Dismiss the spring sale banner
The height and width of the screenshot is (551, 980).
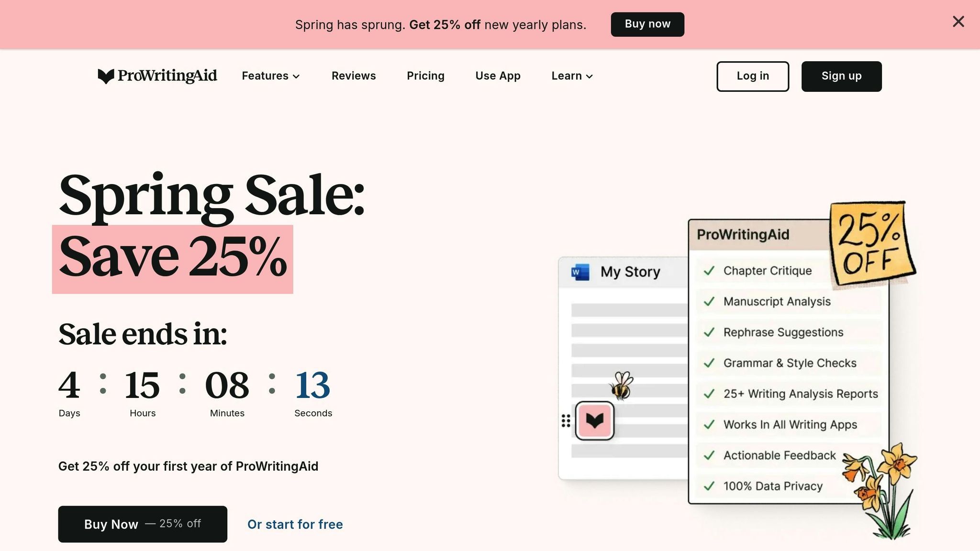click(x=958, y=22)
